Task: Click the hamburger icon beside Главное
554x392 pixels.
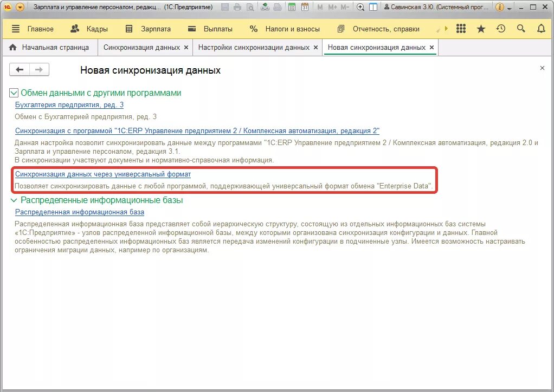Action: coord(16,29)
